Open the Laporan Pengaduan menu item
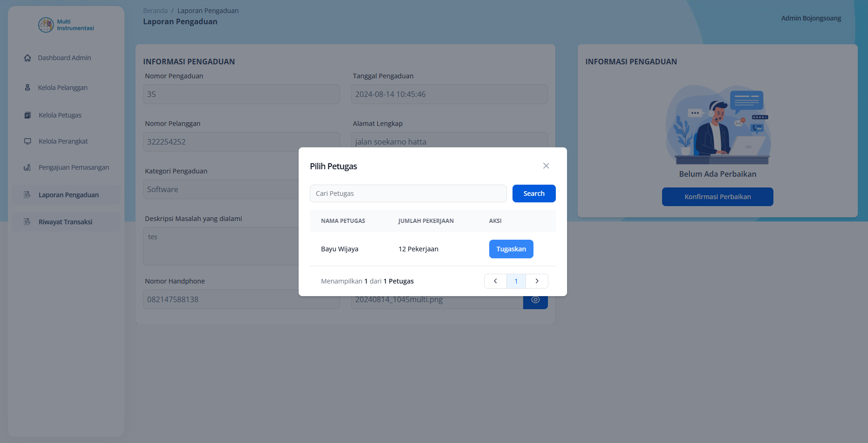 [x=68, y=194]
